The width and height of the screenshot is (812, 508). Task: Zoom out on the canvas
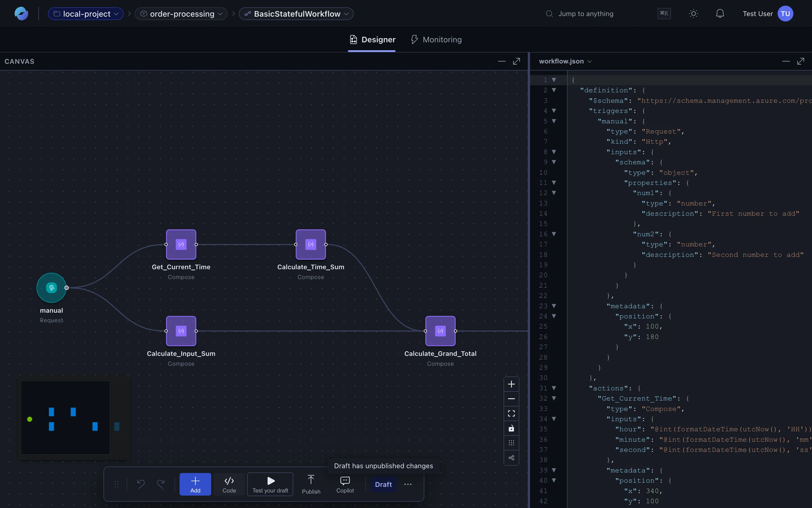[511, 399]
